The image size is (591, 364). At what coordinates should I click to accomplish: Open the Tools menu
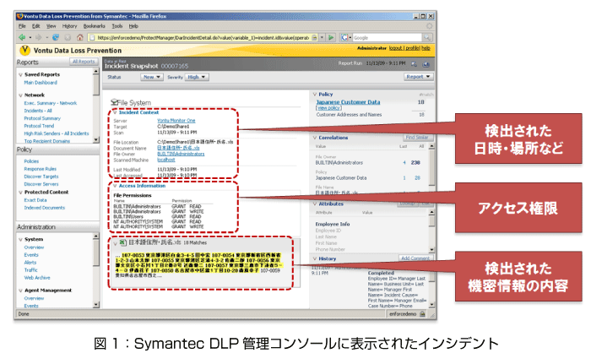click(117, 26)
